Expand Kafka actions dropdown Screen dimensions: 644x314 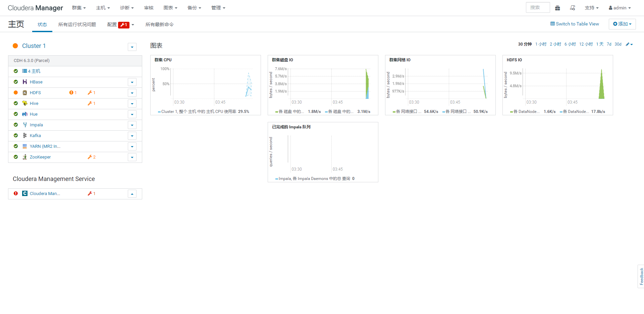click(x=132, y=136)
